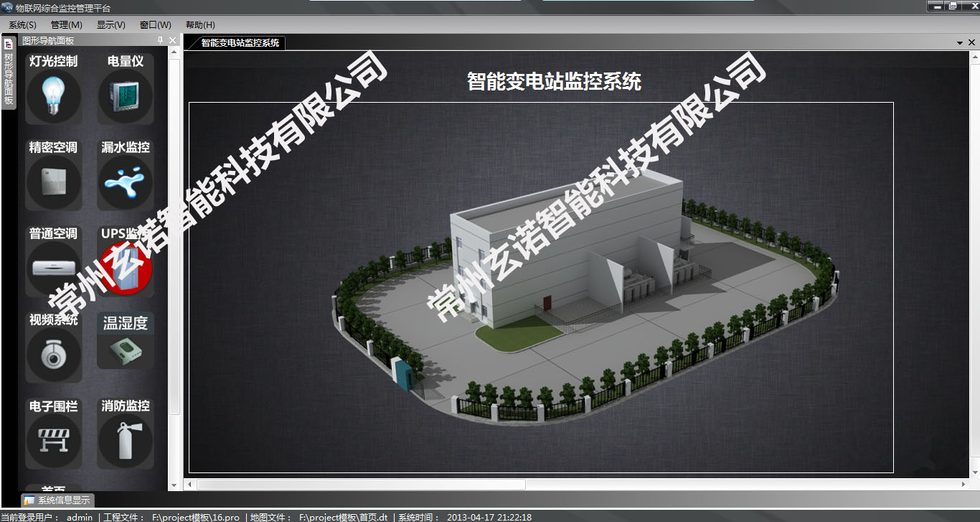Open the 漏水监控 water splash icon
This screenshot has width=980, height=522.
pos(126,183)
